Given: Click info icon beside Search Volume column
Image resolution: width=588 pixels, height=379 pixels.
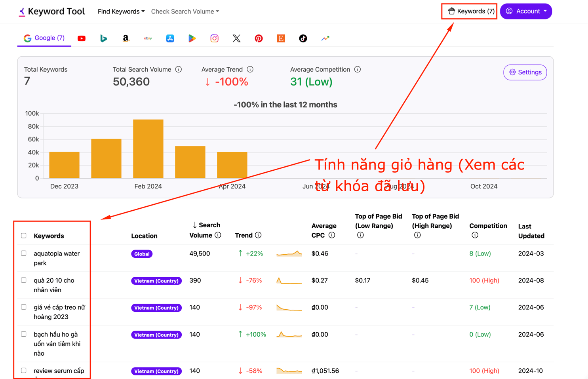Looking at the screenshot, I should tap(218, 235).
